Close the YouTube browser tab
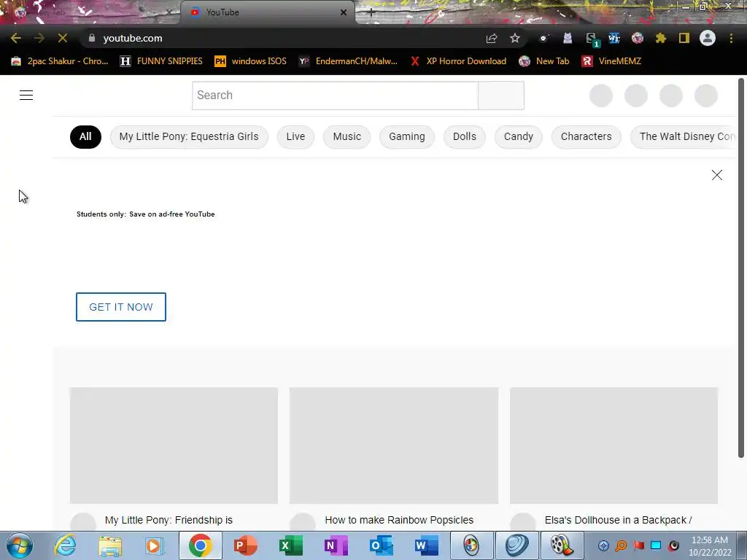Viewport: 747px width, 560px height. pos(344,12)
